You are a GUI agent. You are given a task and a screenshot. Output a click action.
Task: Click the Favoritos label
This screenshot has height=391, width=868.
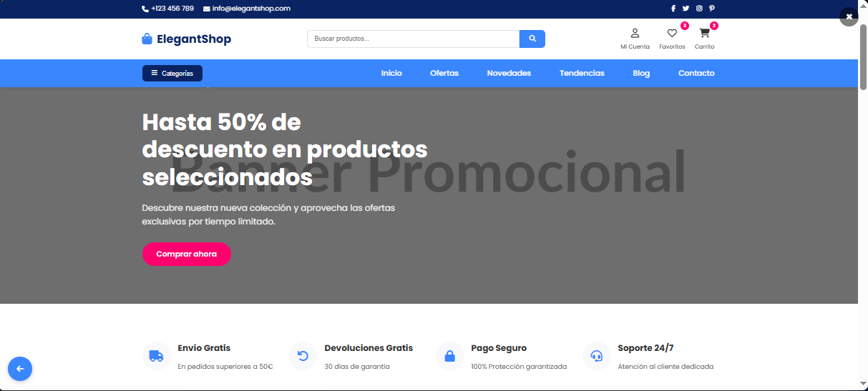[672, 46]
